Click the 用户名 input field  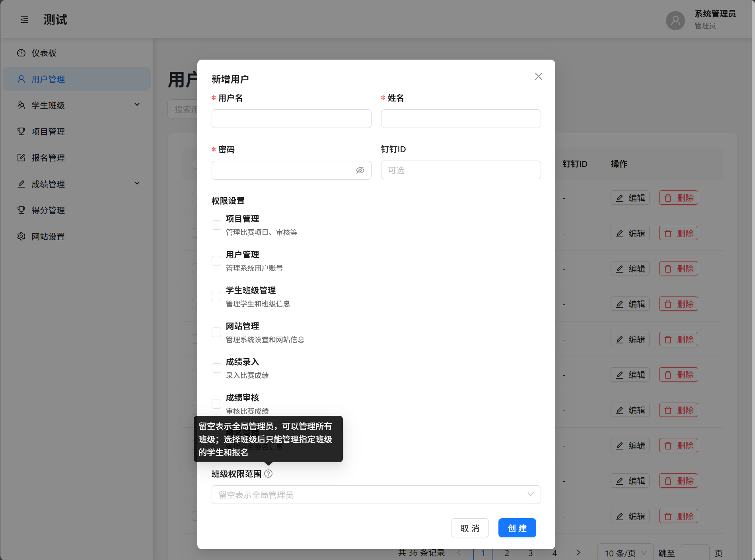(291, 119)
